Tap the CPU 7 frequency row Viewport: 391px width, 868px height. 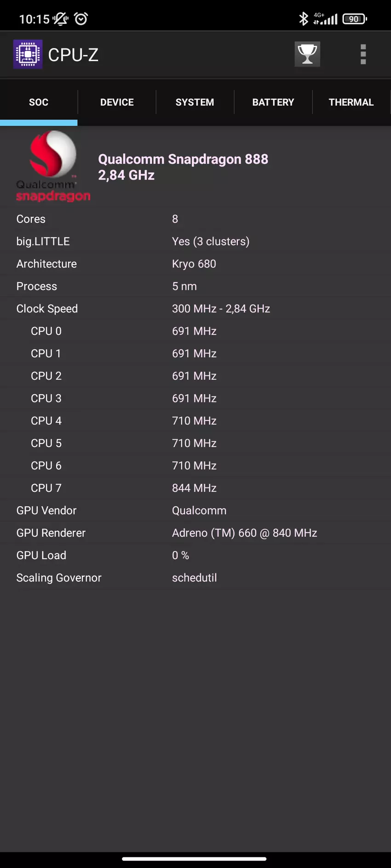click(x=195, y=488)
